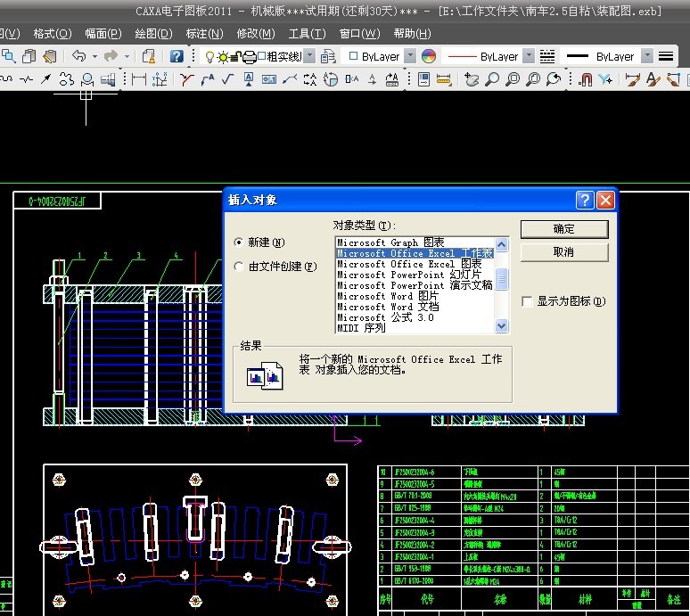The image size is (690, 616).
Task: Expand the ByLayer linetype dropdown
Action: [529, 56]
